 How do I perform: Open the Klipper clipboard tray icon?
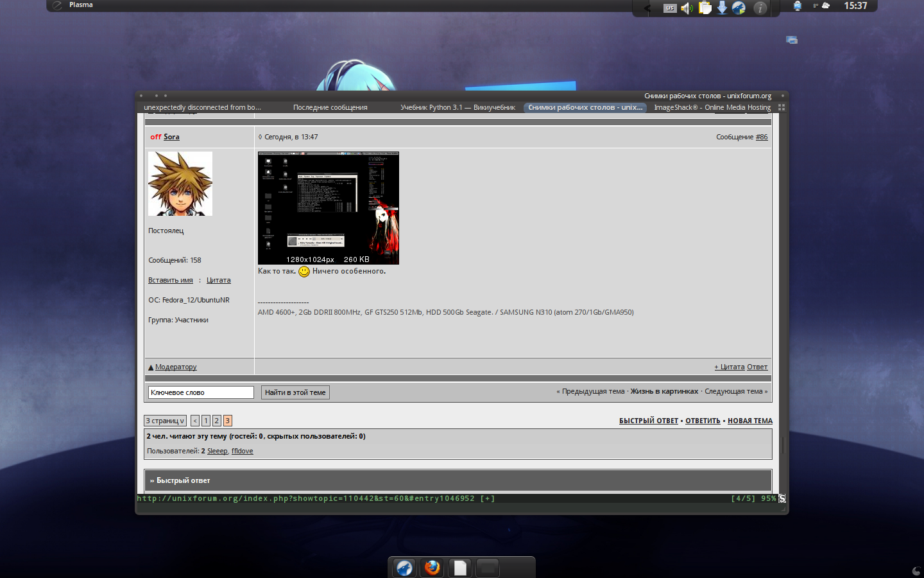pos(705,8)
